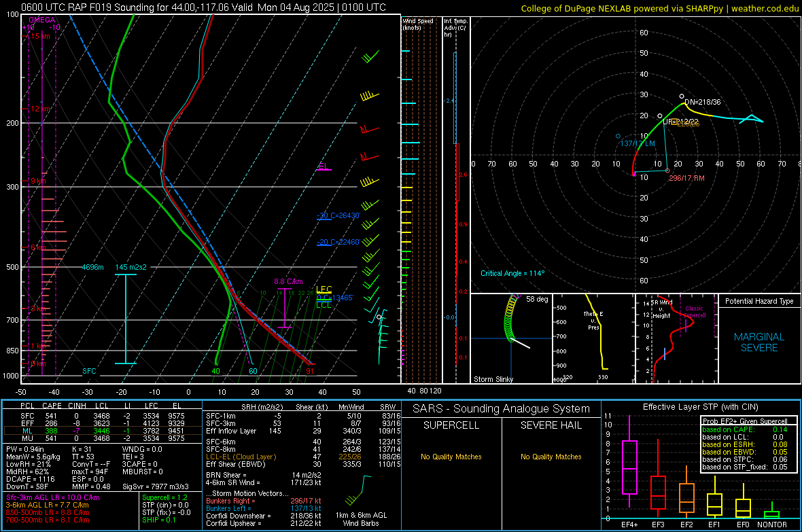Image resolution: width=802 pixels, height=532 pixels.
Task: Click the 145 m2s2 inflow layer label
Action: click(131, 267)
